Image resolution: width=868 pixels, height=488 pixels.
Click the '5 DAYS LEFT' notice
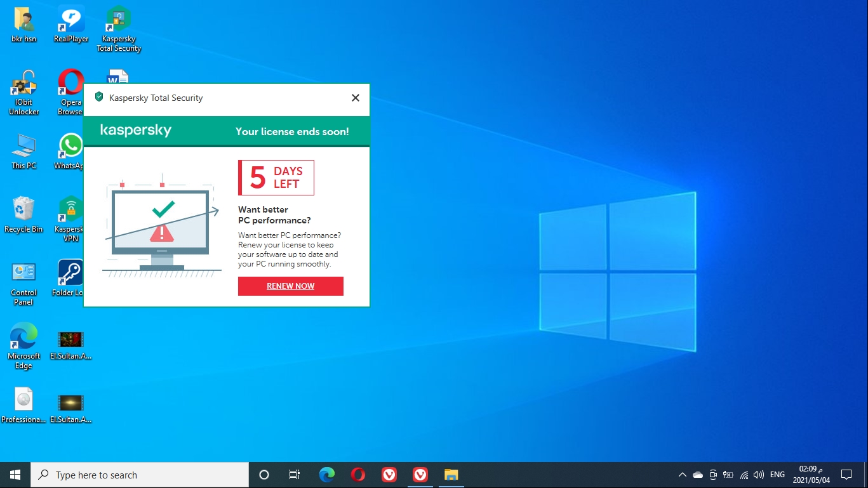(276, 178)
